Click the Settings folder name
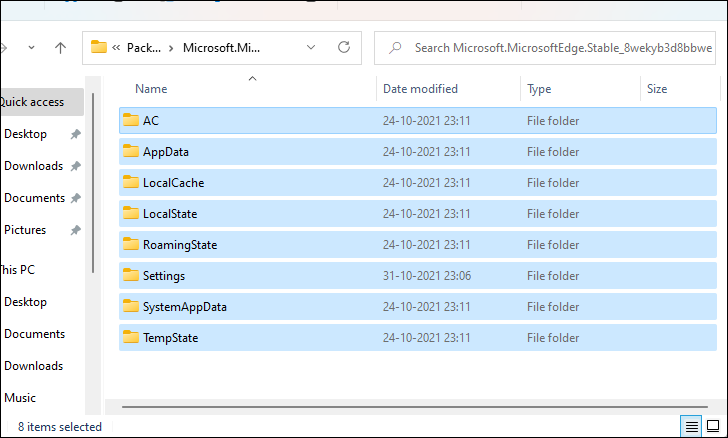Image resolution: width=728 pixels, height=438 pixels. click(x=164, y=276)
